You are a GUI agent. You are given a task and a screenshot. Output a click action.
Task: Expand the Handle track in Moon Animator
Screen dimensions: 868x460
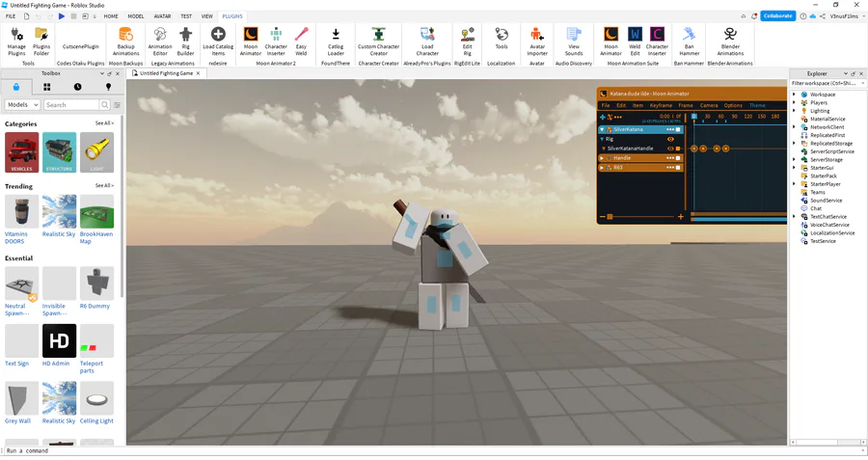click(602, 158)
